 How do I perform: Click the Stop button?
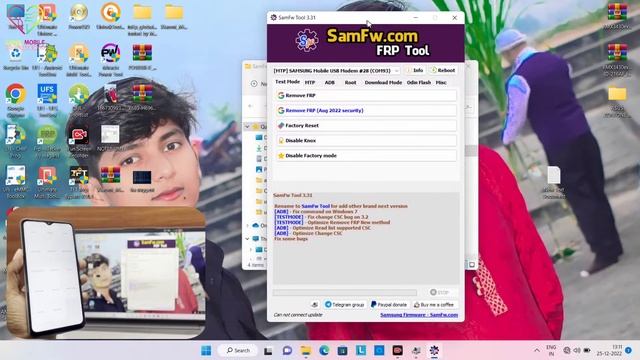440,292
